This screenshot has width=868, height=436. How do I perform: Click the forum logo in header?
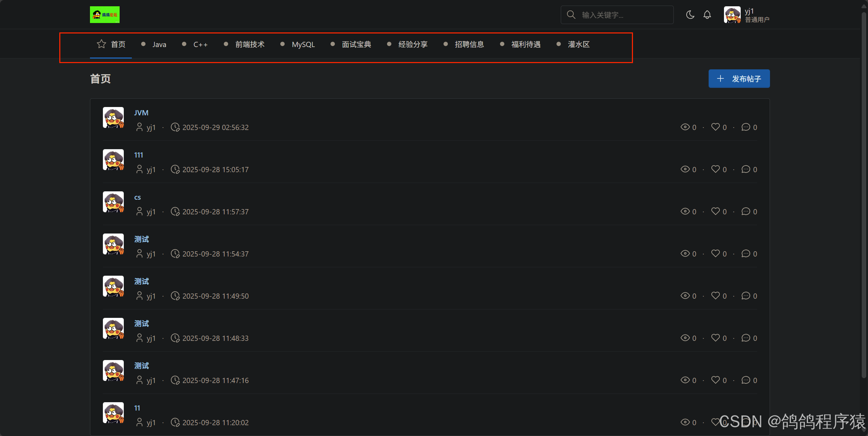click(x=105, y=15)
